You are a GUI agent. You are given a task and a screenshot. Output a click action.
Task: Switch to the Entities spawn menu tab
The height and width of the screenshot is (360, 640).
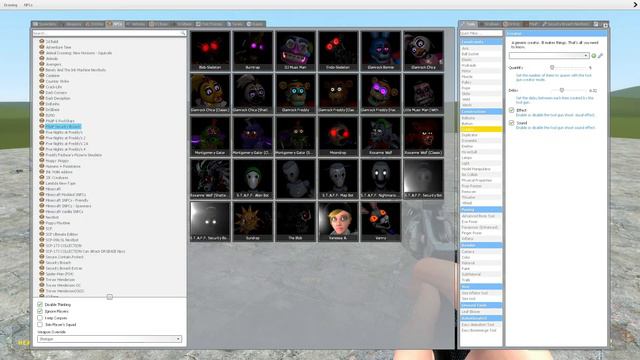tap(94, 24)
